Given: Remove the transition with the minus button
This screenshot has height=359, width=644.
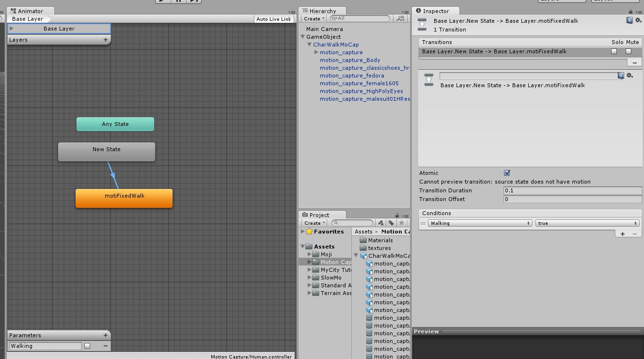Looking at the screenshot, I should [x=634, y=62].
